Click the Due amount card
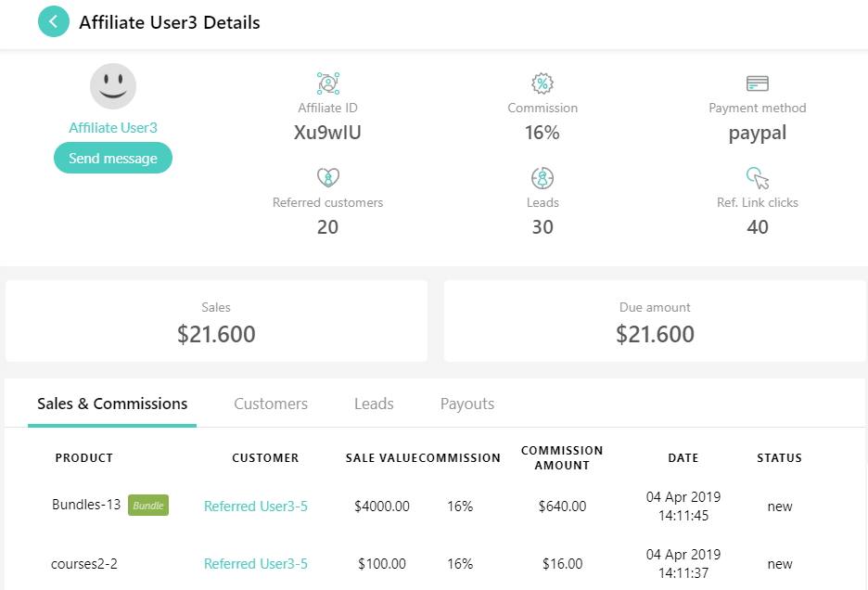Viewport: 868px width, 590px height. click(x=655, y=321)
